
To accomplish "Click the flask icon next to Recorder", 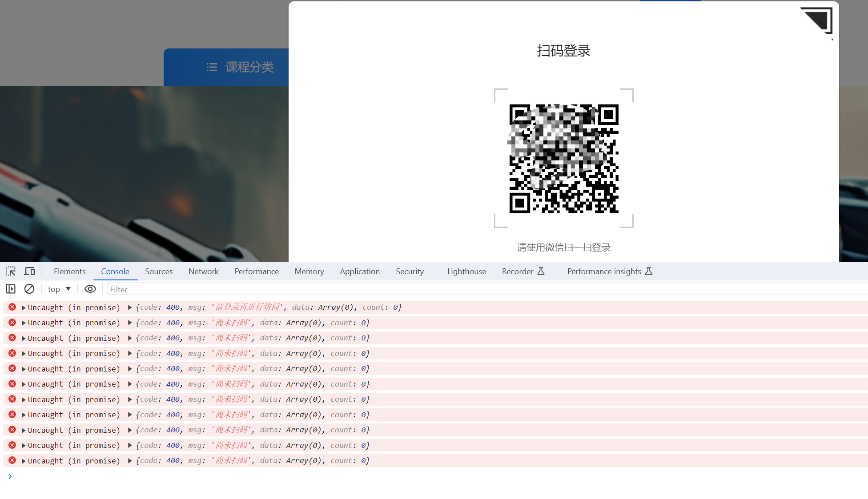I will point(541,271).
